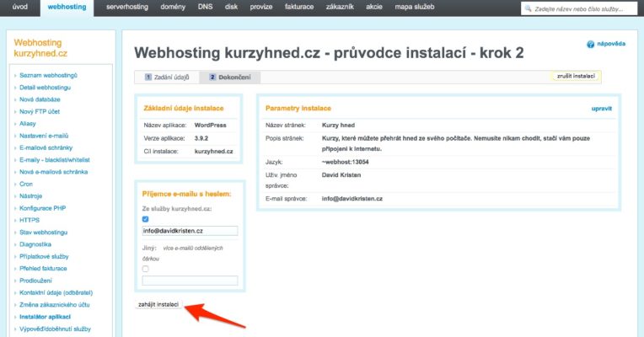This screenshot has height=337, width=644.
Task: Click the zrušit instalaci button
Action: [x=576, y=77]
